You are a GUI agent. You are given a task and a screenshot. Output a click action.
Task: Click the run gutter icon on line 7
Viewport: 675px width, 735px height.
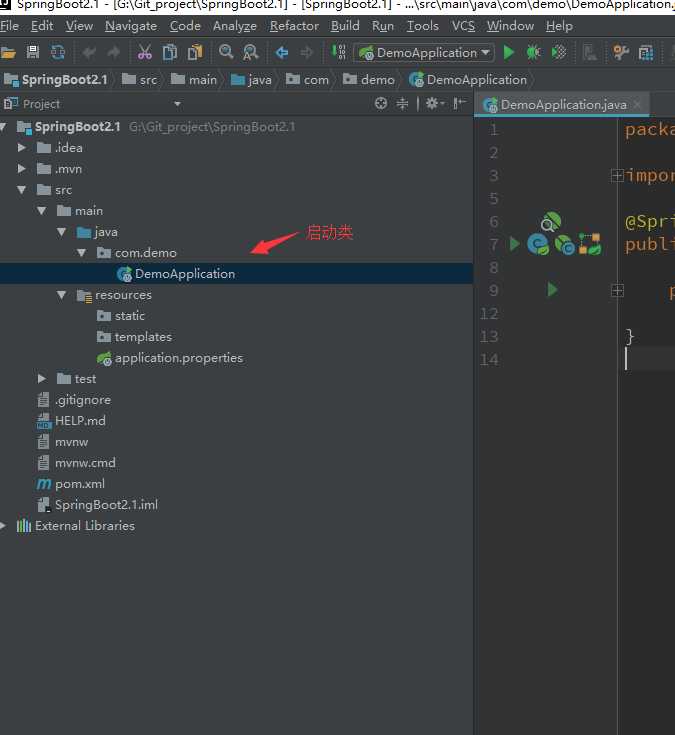515,244
